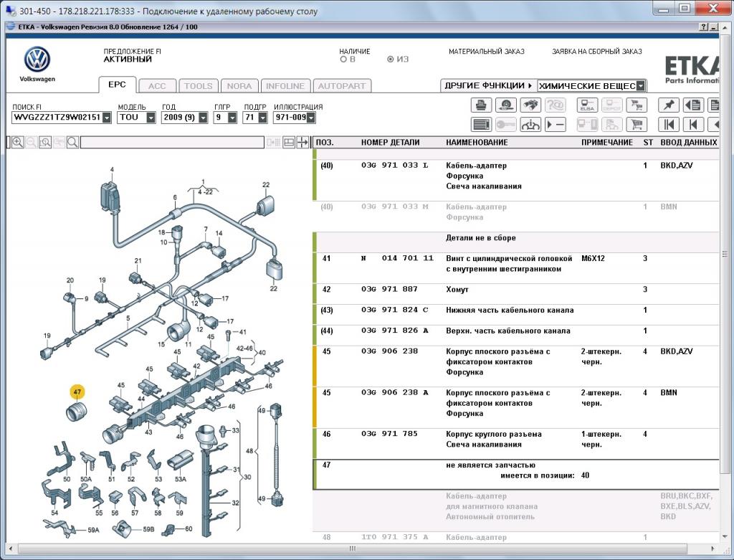Click the bottom horizontal scrollbar thumb
The width and height of the screenshot is (734, 560).
pos(352,549)
